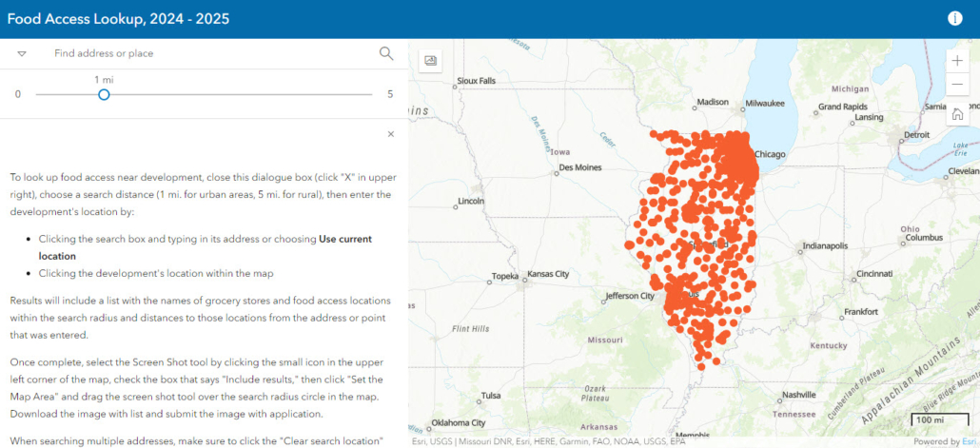Click the slider minimum value 0

click(17, 94)
